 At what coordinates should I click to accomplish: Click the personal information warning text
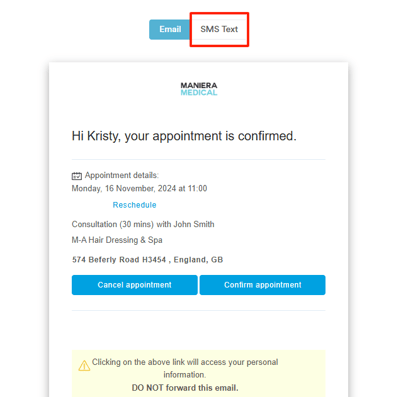pos(185,368)
